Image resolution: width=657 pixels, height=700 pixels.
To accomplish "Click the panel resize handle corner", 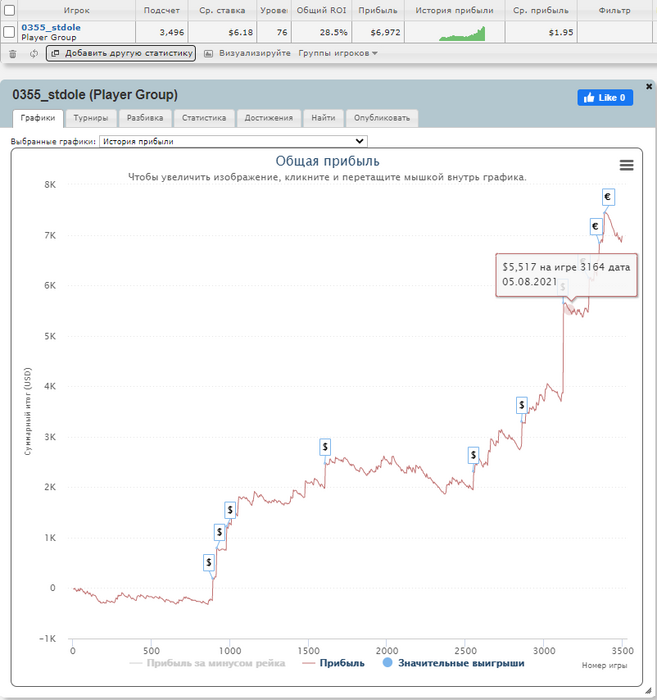I will click(x=651, y=692).
